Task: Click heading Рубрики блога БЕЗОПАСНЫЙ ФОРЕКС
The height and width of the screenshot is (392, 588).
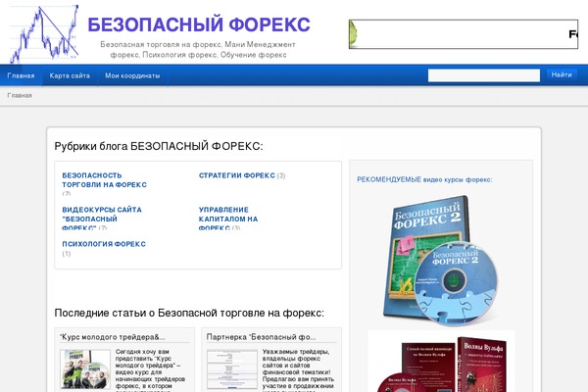Action: tap(159, 146)
